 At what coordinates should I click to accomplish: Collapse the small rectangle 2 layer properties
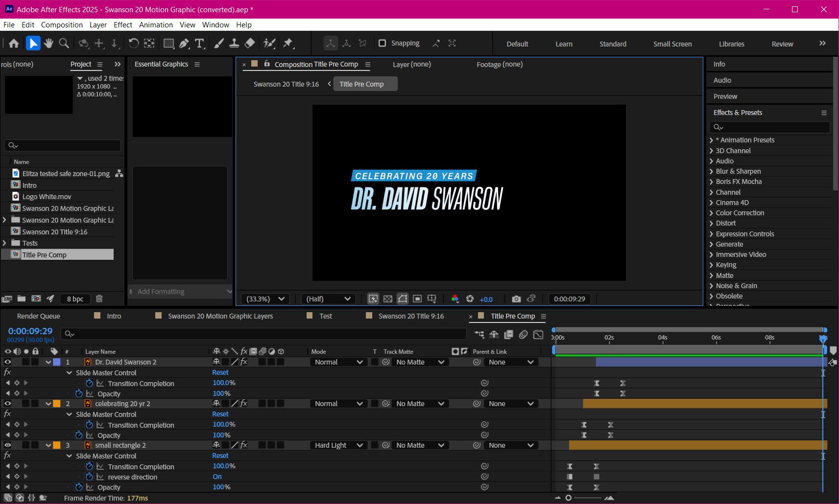point(48,445)
